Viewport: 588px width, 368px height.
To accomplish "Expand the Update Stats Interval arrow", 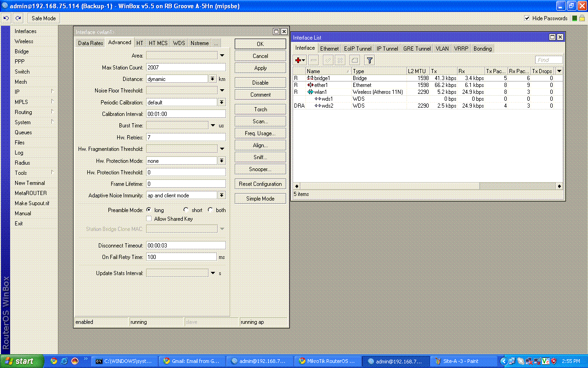I will click(x=213, y=273).
